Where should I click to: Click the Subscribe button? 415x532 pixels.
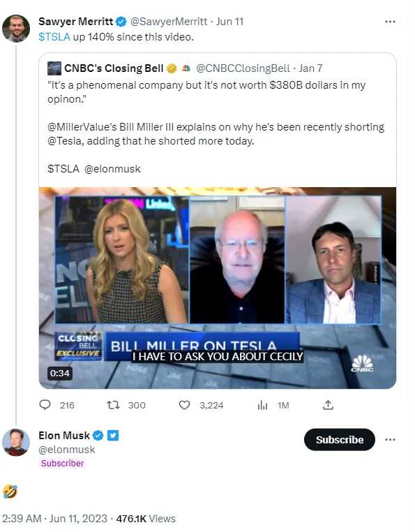pos(340,439)
